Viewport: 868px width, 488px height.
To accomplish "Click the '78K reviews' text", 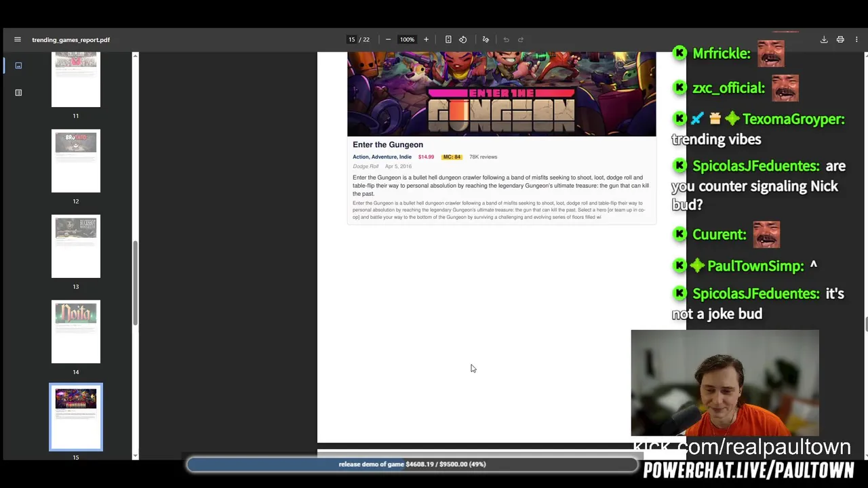I will click(x=483, y=157).
